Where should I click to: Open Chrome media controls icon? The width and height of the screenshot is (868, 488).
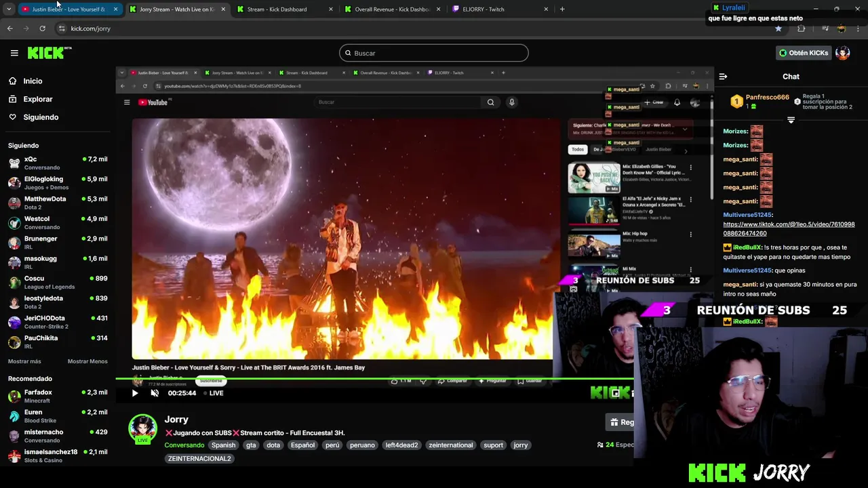pyautogui.click(x=825, y=28)
